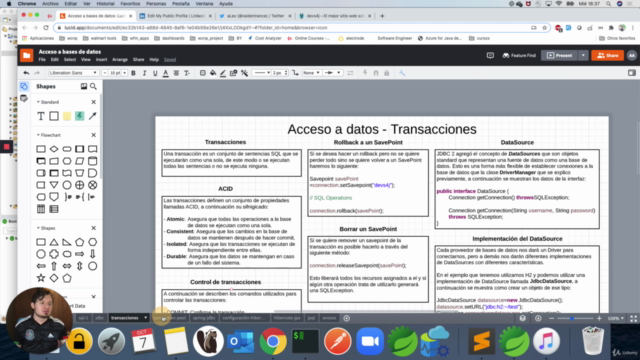Open the Present options dropdown arrow
Viewport: 640px width, 360px height.
click(583, 56)
